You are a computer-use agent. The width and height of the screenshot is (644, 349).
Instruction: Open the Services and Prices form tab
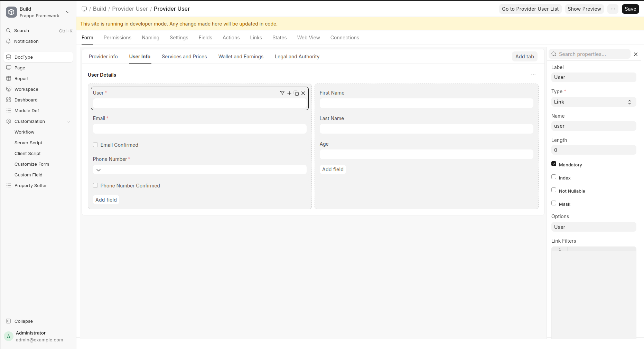[x=184, y=57]
